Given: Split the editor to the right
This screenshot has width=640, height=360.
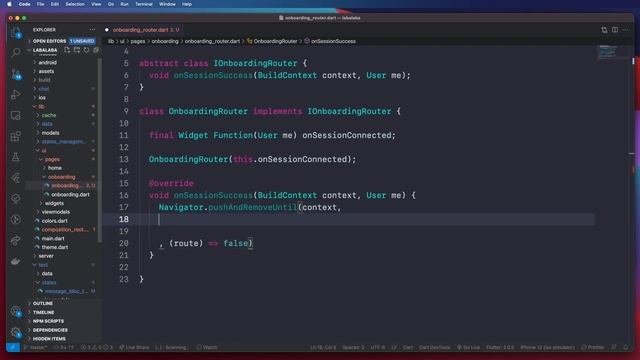Looking at the screenshot, I should 615,30.
